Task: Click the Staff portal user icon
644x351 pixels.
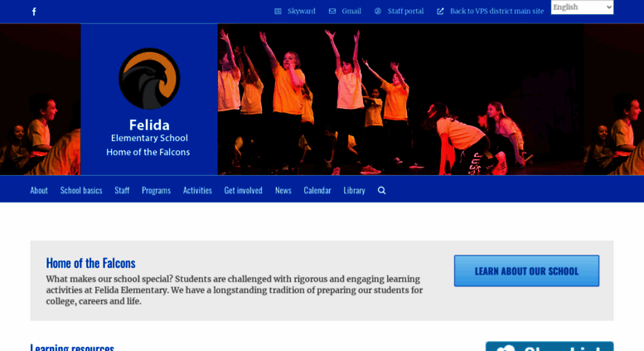Action: click(x=378, y=11)
